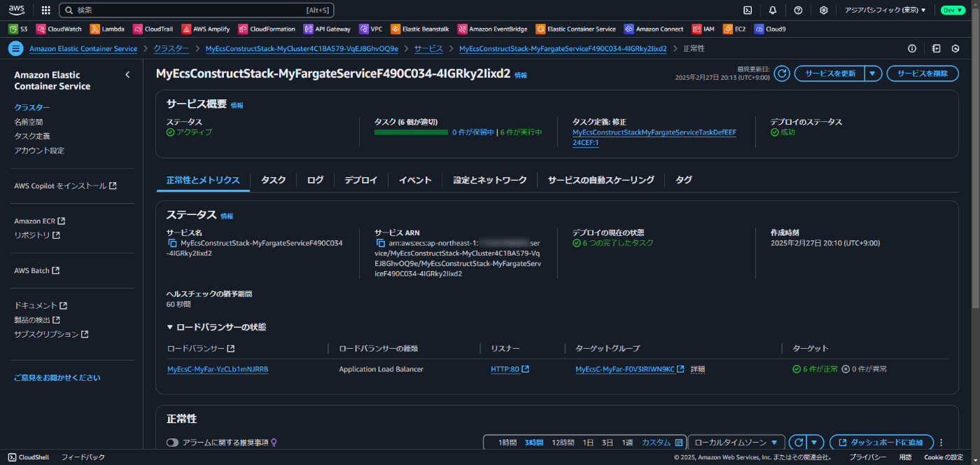Open AWS Amplify shortcut
This screenshot has height=465, width=980.
(x=206, y=29)
